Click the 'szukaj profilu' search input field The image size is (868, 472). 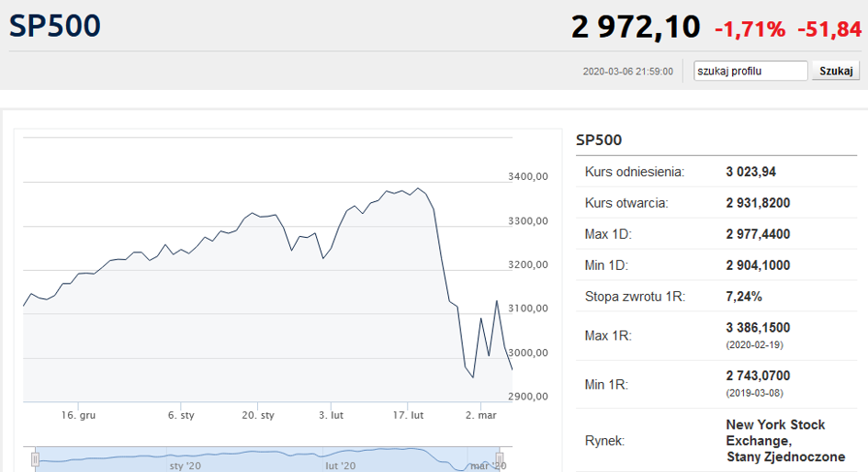750,71
